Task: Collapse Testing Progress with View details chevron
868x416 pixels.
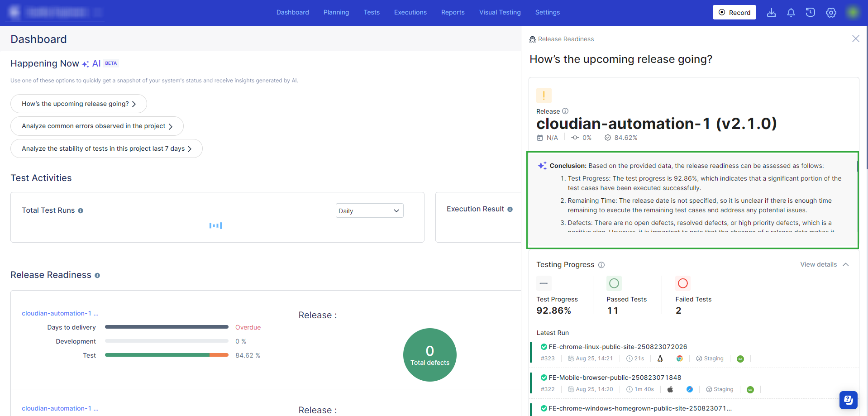Action: [x=845, y=264]
